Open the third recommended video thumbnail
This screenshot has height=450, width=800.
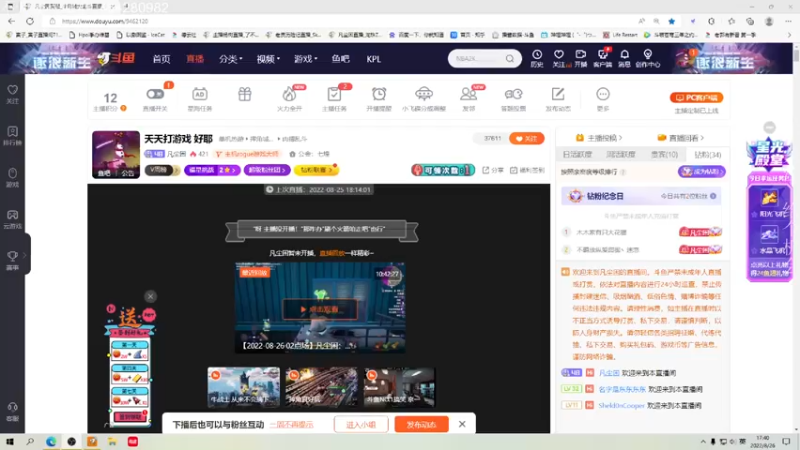pyautogui.click(x=399, y=387)
